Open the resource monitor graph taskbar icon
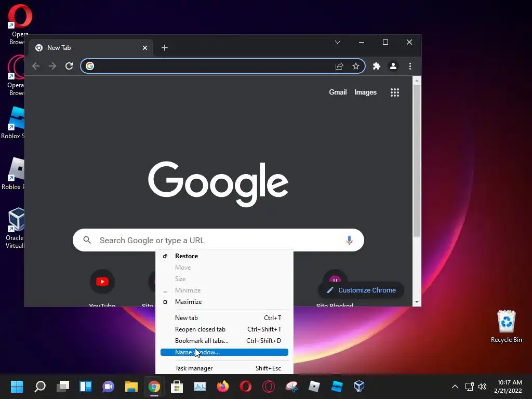 200,387
